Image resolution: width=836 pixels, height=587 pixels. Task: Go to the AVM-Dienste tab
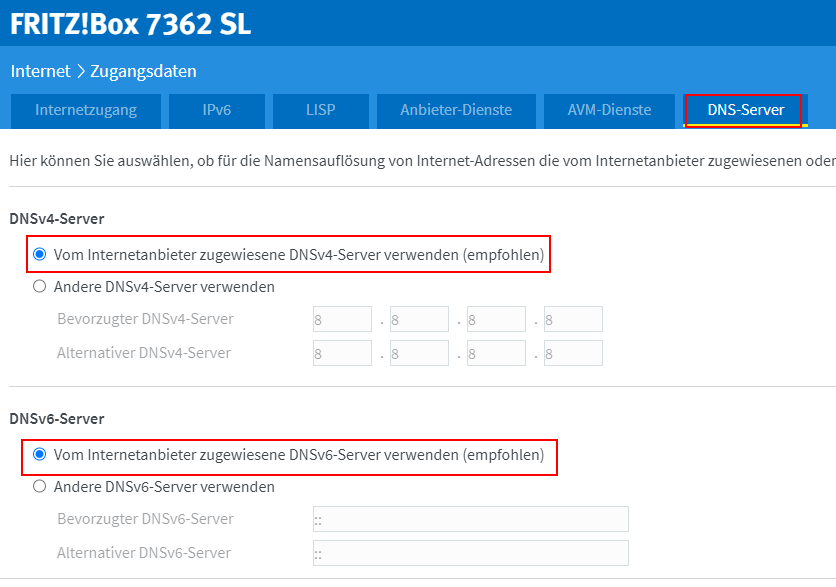coord(609,111)
